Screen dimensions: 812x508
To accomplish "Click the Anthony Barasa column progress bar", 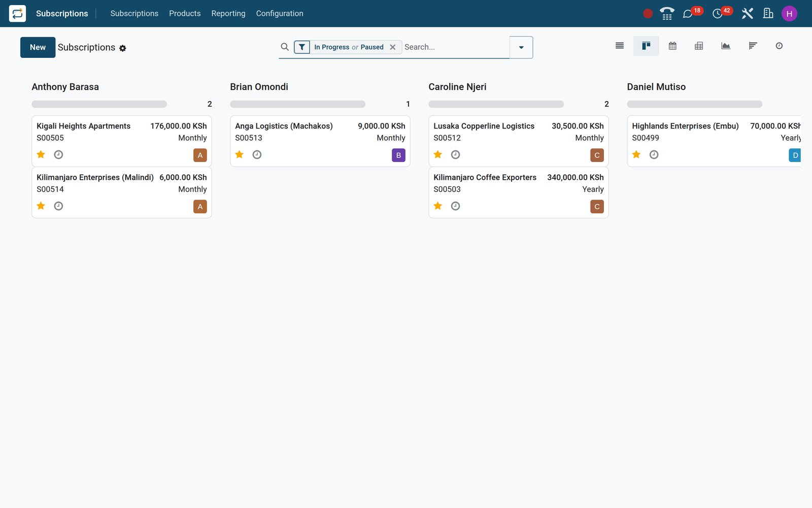I will tap(99, 104).
